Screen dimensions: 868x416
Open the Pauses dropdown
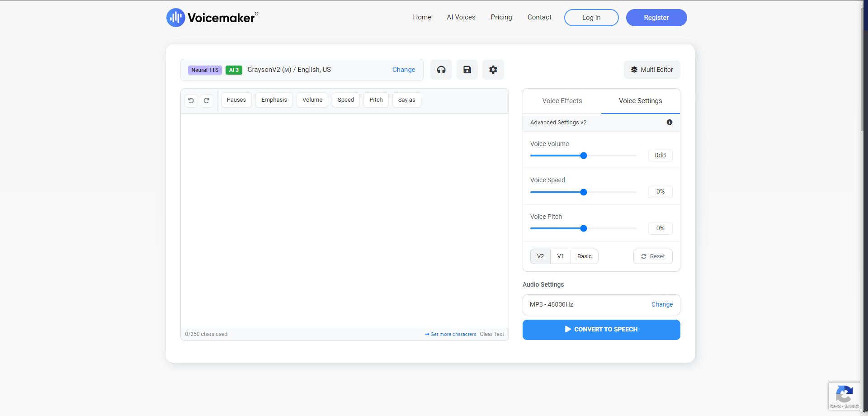tap(236, 100)
